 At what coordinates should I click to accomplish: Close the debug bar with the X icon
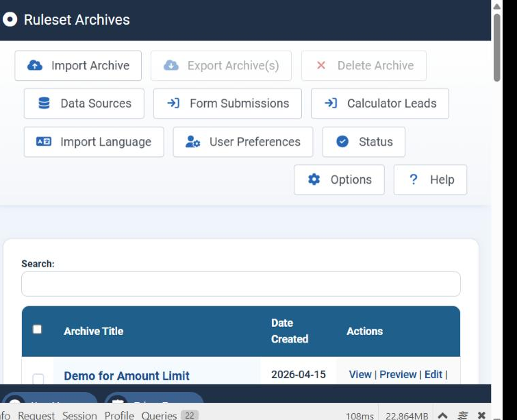(481, 415)
